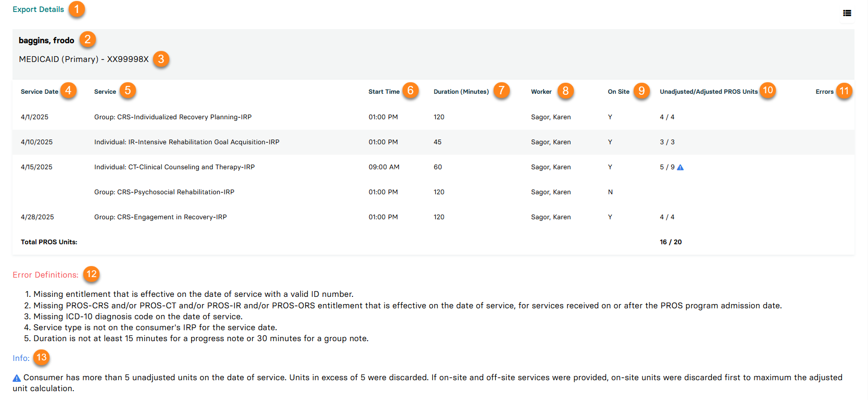
Task: Click Individual: CT-Clinical Counseling and Therapy-IRP
Action: coord(174,167)
